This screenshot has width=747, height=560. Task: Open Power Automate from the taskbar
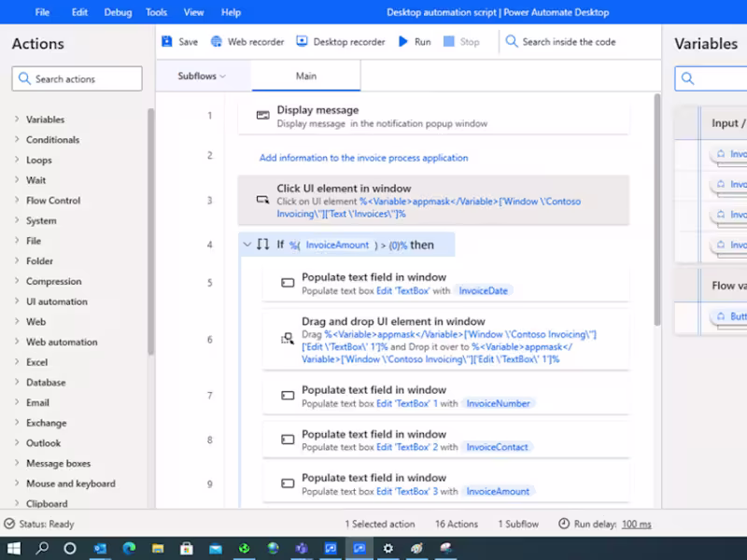point(359,549)
